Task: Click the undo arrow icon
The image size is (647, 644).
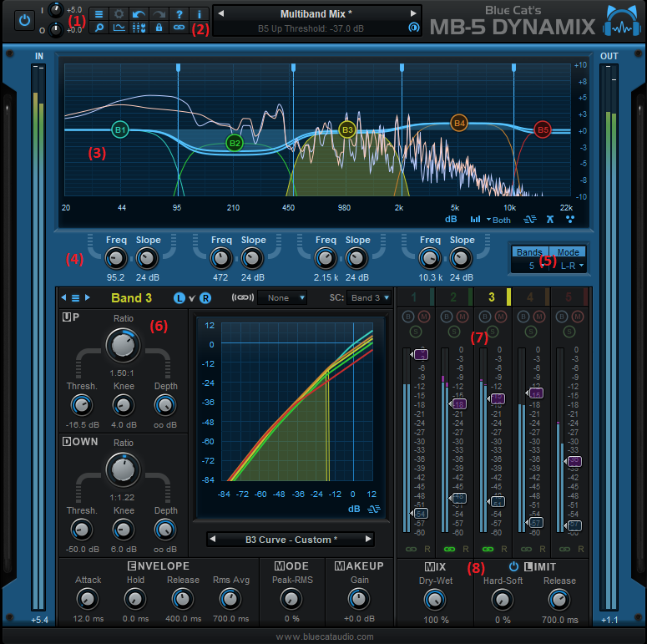Action: 139,14
